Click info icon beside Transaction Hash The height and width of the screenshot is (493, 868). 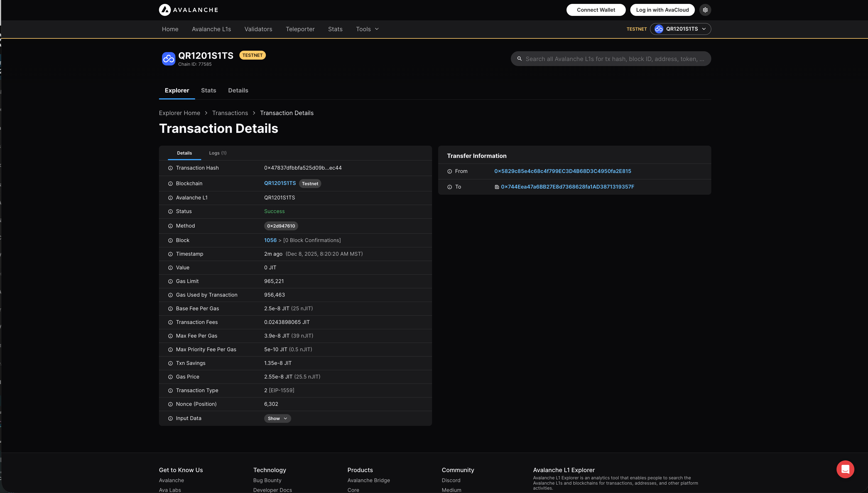pos(170,168)
